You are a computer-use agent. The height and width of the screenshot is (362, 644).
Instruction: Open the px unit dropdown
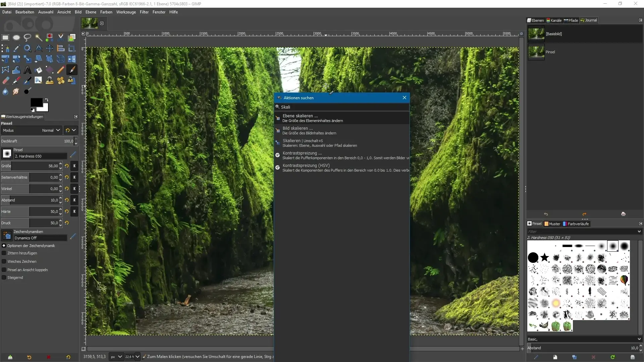[116, 357]
